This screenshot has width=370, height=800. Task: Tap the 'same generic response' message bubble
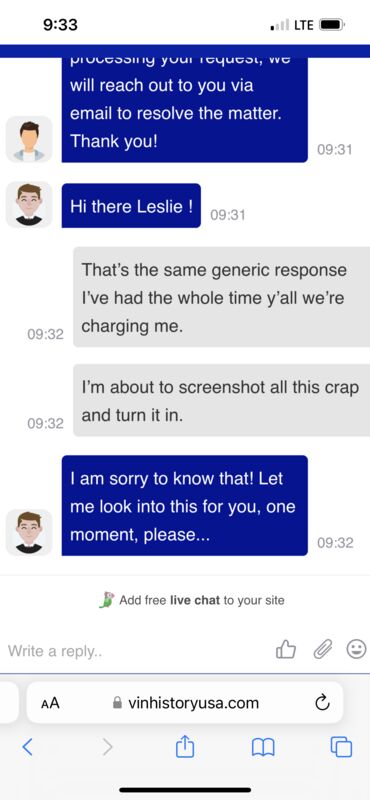click(x=221, y=297)
